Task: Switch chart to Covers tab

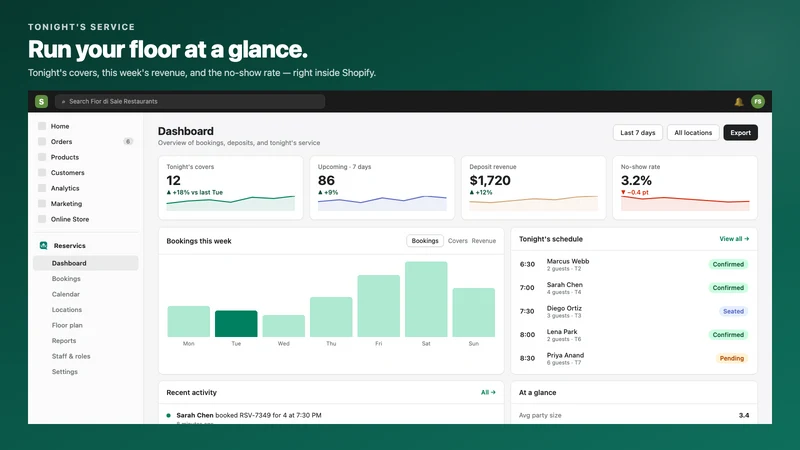Action: click(x=458, y=241)
